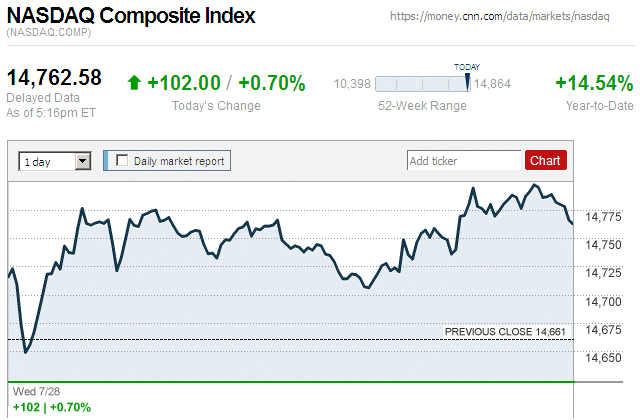The image size is (640, 420).
Task: Click the +102 | +0.70% summary below chart
Action: pyautogui.click(x=52, y=407)
